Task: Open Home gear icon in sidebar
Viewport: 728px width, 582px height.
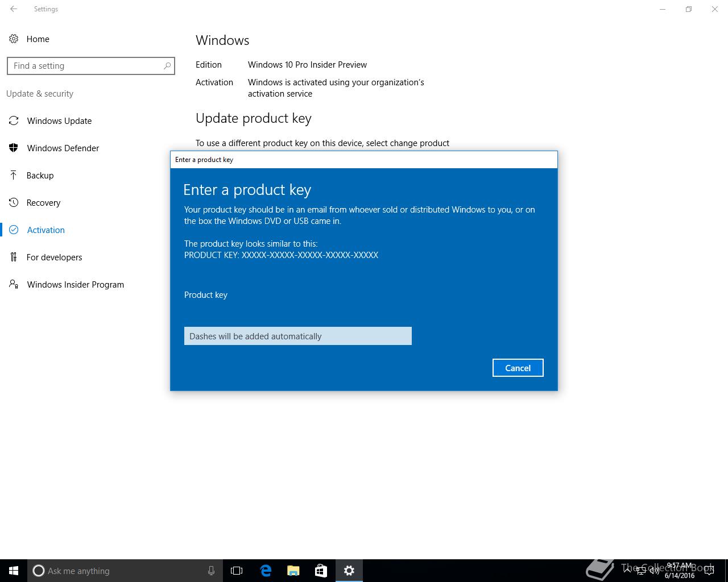Action: click(x=13, y=39)
